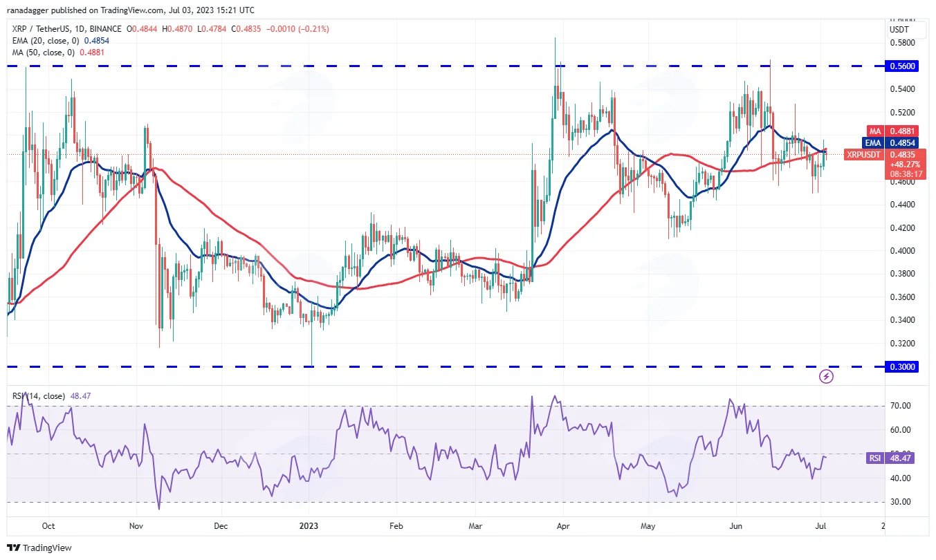The height and width of the screenshot is (560, 936).
Task: Click the "0.4000" price axis label
Action: point(901,251)
